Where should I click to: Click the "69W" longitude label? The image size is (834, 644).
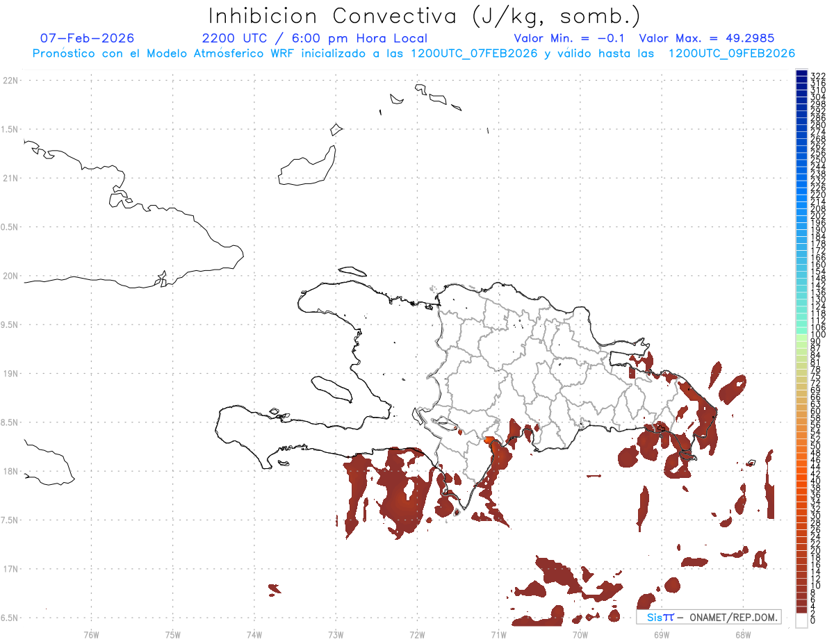coord(661,634)
